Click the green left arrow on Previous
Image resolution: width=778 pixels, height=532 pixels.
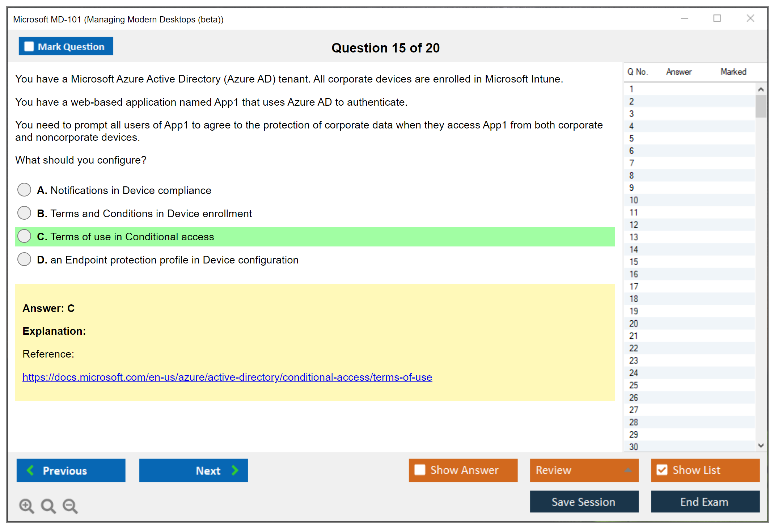point(30,470)
